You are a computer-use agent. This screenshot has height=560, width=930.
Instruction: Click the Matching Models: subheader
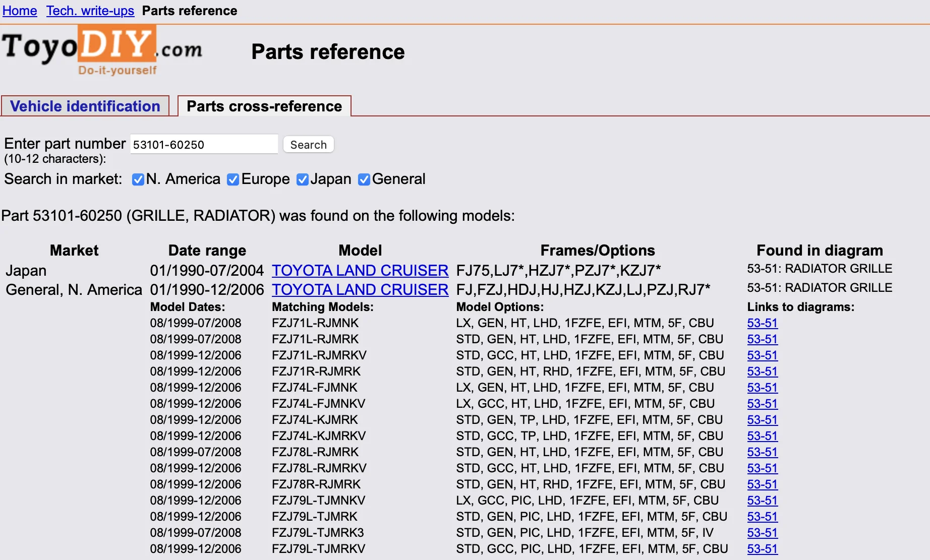323,307
